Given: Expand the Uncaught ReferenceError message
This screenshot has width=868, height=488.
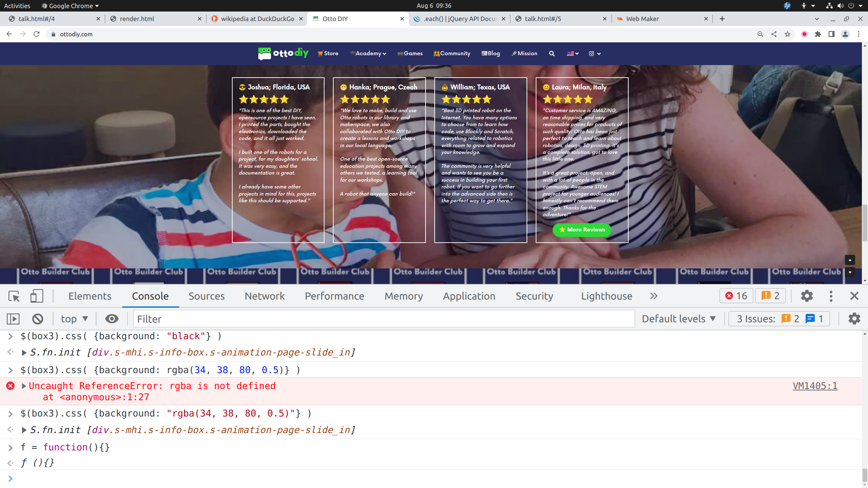Looking at the screenshot, I should click(24, 386).
